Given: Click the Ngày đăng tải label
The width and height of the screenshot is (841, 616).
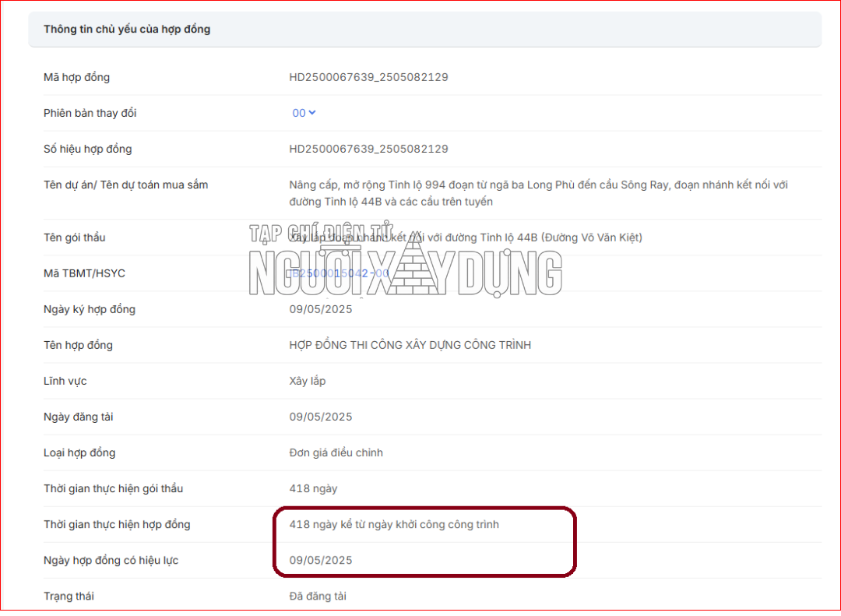Looking at the screenshot, I should point(79,417).
